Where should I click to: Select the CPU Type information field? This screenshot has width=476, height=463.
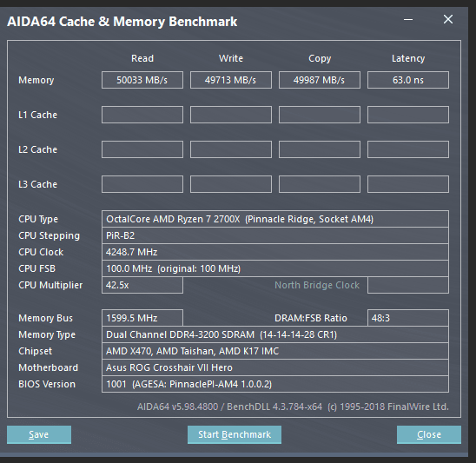pos(275,219)
